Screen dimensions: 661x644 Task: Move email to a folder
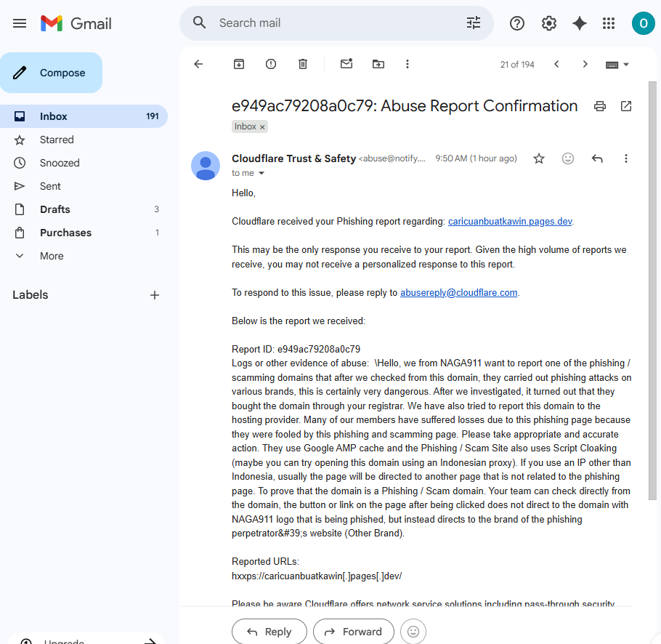[x=378, y=64]
